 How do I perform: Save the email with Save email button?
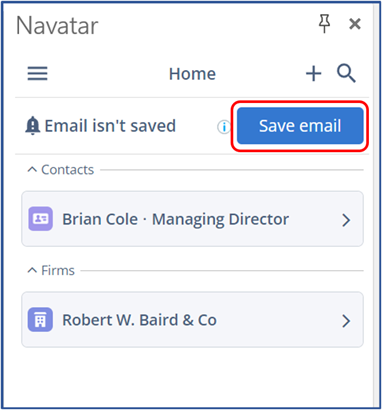(x=300, y=126)
